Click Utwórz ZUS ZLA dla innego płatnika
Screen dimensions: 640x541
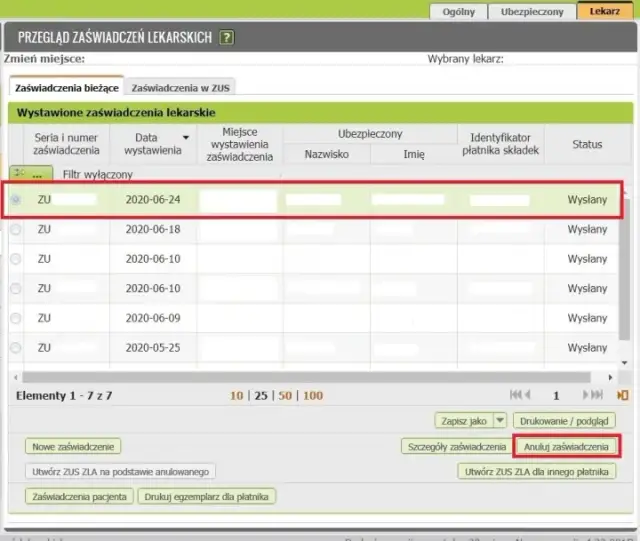[x=536, y=472]
